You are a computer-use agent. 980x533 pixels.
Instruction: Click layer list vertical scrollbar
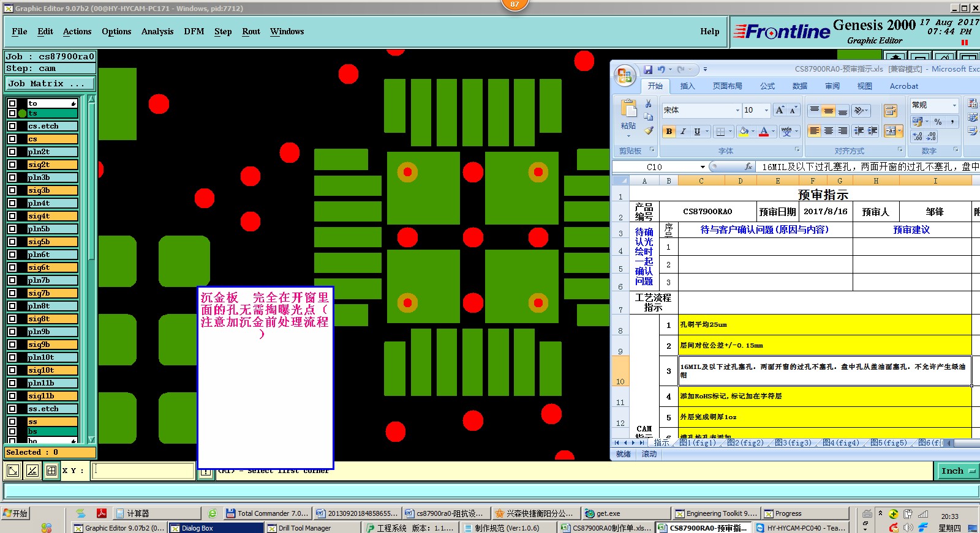coord(91,269)
